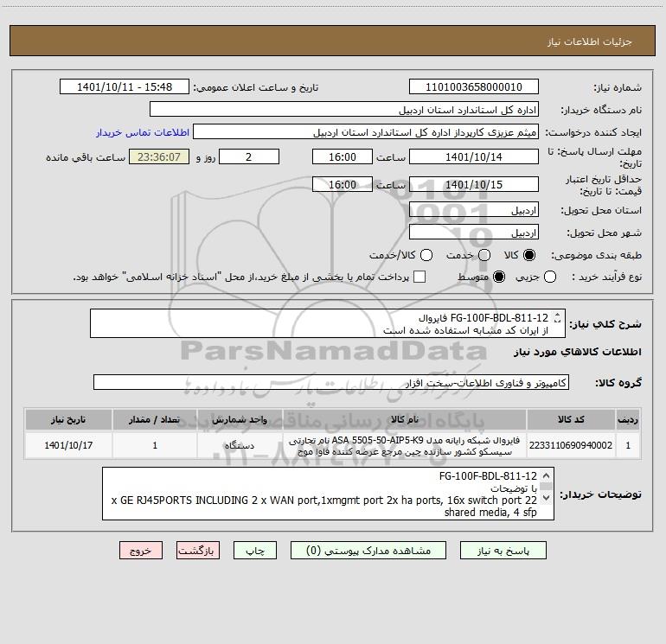
Task: Click the ASA 5505-50-AIP5-K9 product name cell
Action: (405, 445)
